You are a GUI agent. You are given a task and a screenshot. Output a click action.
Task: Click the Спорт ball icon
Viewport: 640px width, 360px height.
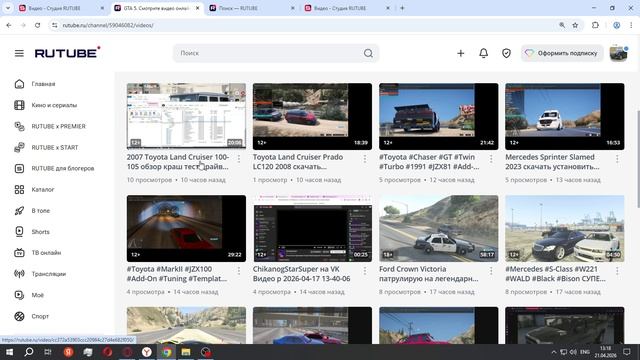pyautogui.click(x=19, y=316)
